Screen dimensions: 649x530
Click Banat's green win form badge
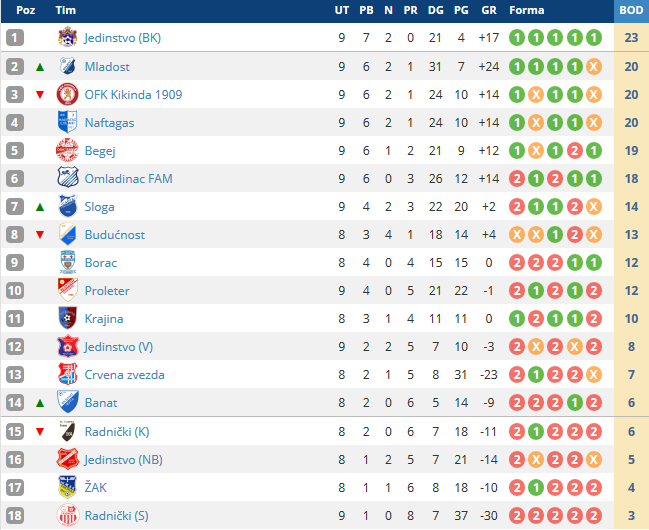[x=574, y=402]
